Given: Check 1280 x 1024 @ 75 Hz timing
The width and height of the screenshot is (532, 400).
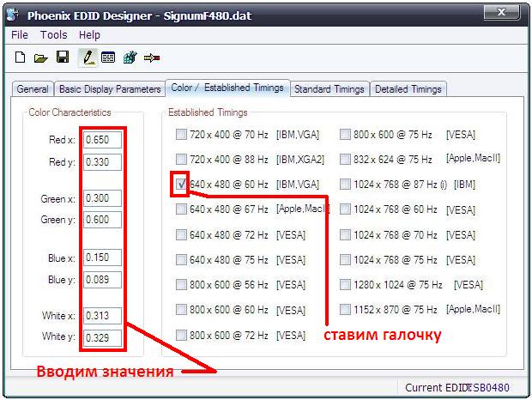Looking at the screenshot, I should coord(345,284).
